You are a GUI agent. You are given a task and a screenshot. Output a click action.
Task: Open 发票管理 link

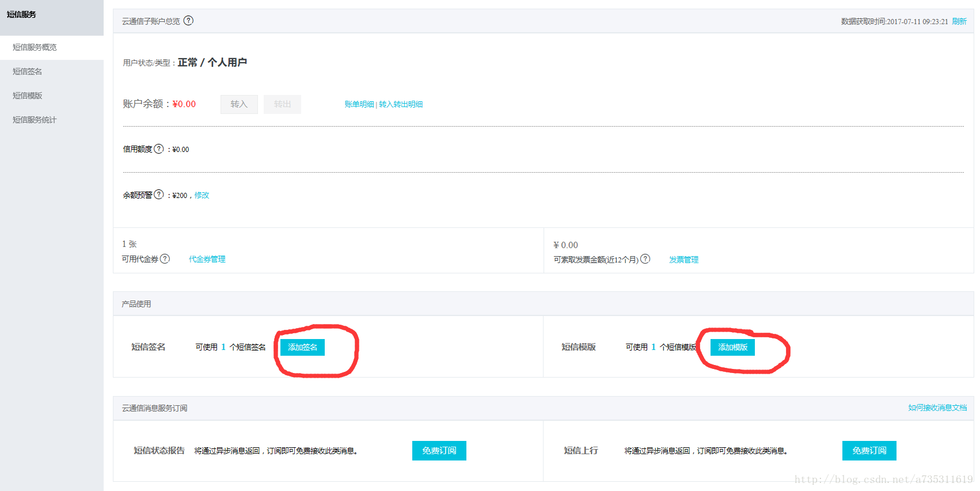point(683,260)
